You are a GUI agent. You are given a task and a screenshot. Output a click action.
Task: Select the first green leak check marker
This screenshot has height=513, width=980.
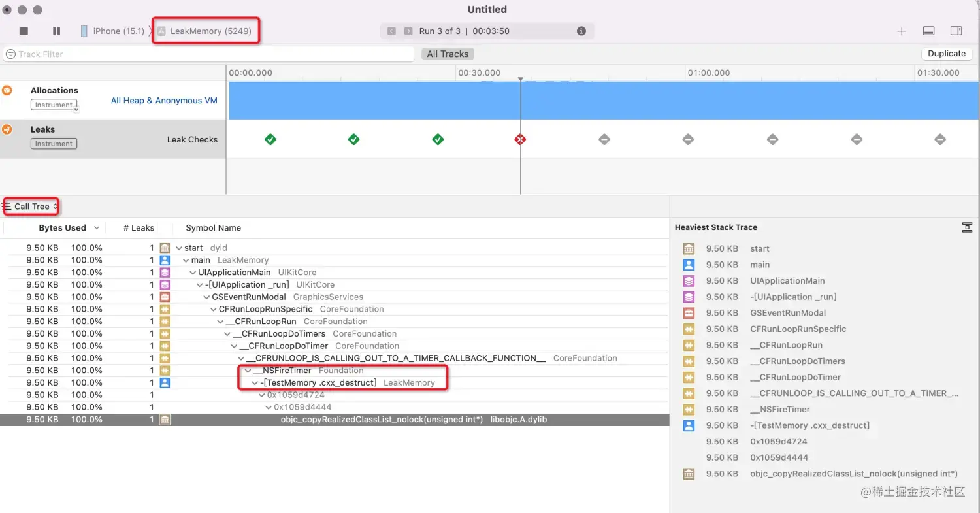tap(270, 139)
